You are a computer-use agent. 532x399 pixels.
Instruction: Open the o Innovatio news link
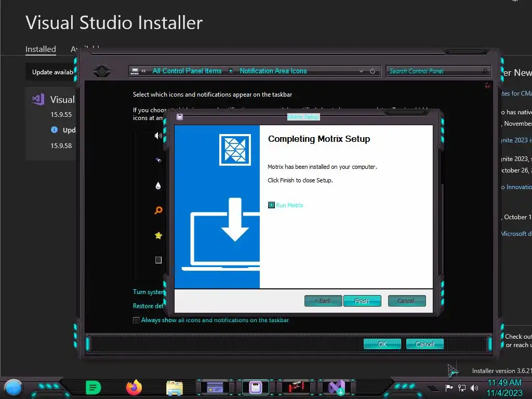tap(516, 187)
